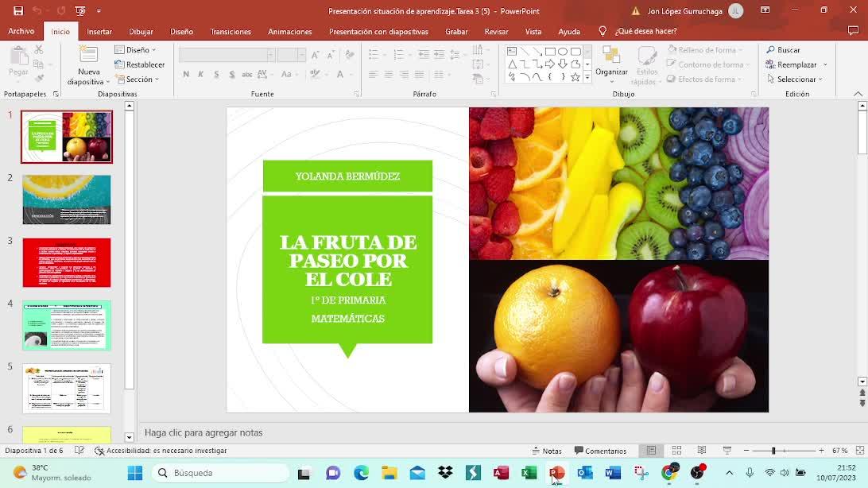This screenshot has width=868, height=488.
Task: Click the slide panel scroll-down arrow
Action: (129, 437)
